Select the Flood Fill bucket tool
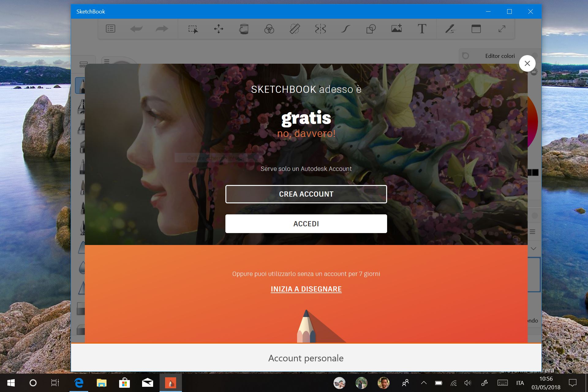This screenshot has width=588, height=392. click(244, 29)
